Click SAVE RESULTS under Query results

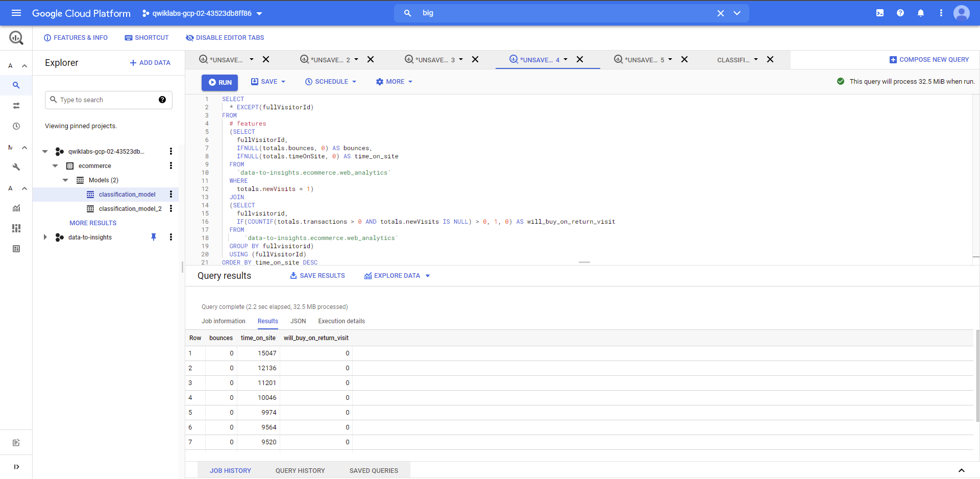tap(317, 275)
